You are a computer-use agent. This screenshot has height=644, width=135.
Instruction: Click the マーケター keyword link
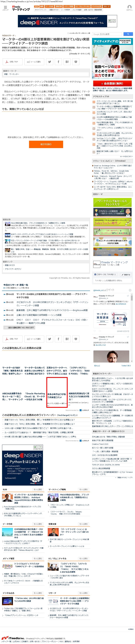tap(14, 74)
